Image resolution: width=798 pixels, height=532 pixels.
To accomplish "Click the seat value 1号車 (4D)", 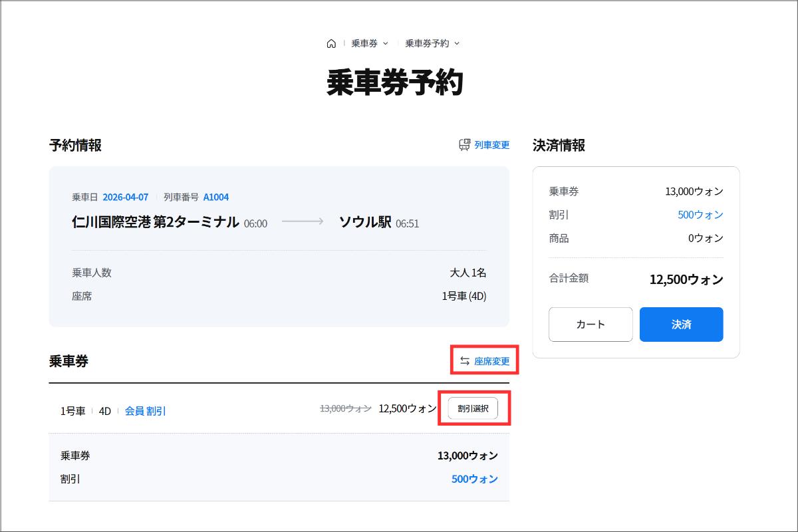I will pos(464,296).
